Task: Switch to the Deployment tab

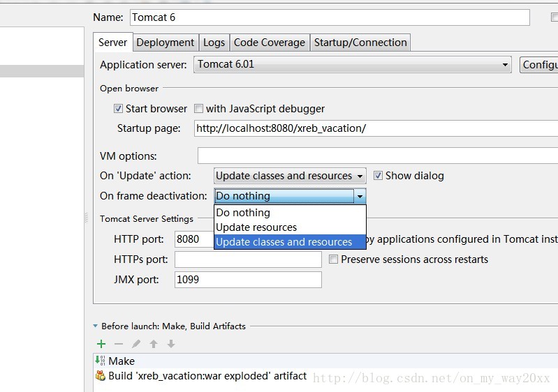Action: coord(166,43)
